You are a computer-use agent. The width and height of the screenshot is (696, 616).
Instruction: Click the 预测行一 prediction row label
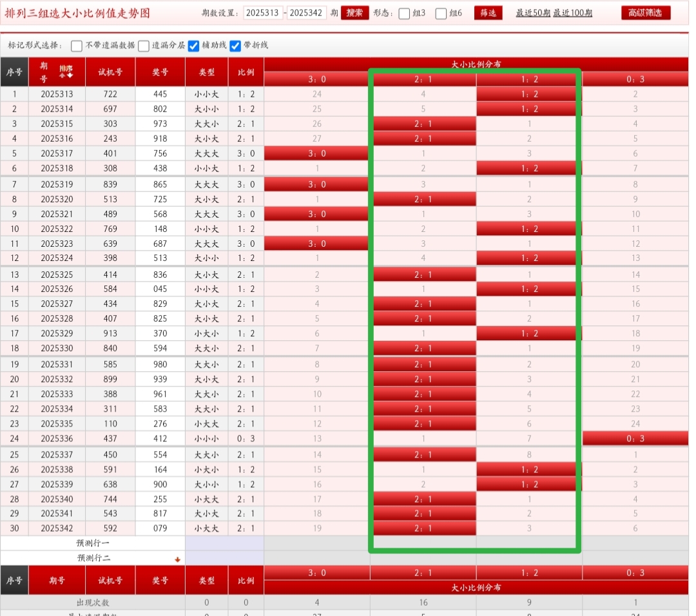(x=93, y=543)
